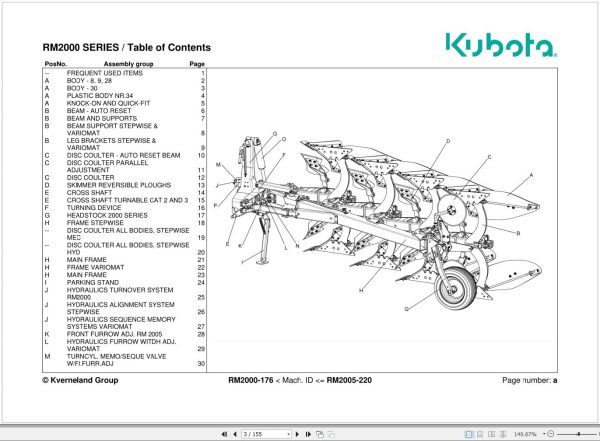
Task: Click the Kverneland Group copyright text
Action: point(80,380)
